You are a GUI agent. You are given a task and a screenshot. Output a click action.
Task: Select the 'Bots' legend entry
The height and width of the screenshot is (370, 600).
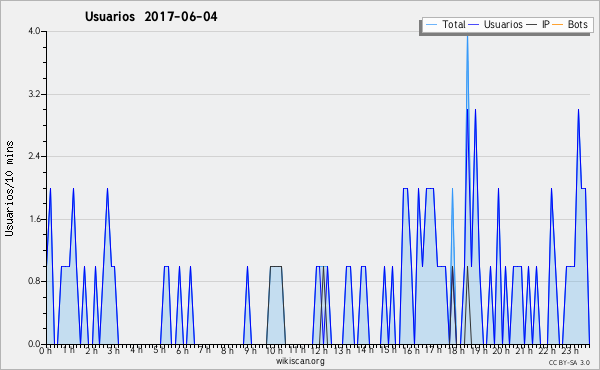(570, 24)
